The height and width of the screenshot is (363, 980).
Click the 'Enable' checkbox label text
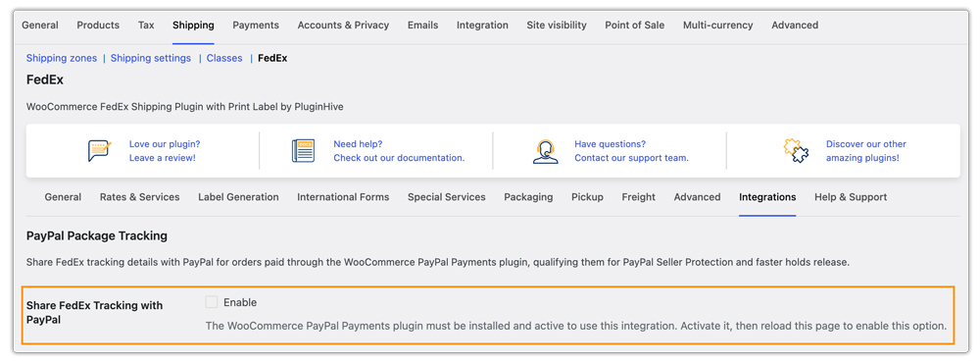coord(240,302)
